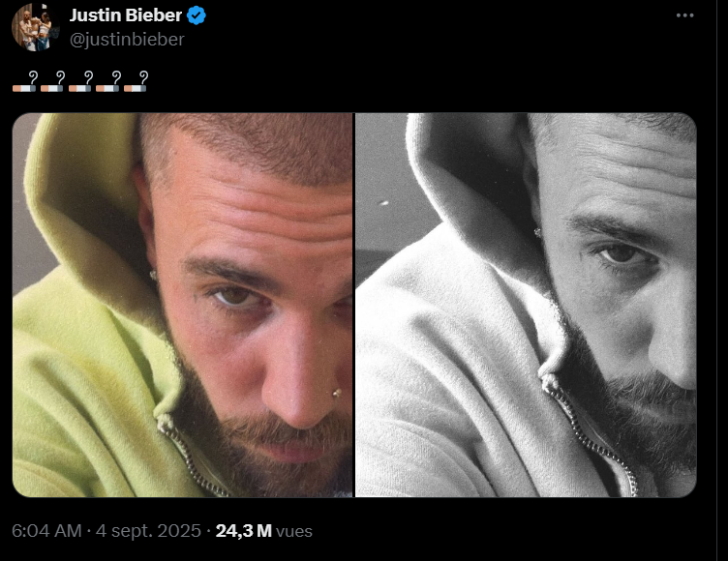Open the black-and-white selfie photo
Image resolution: width=728 pixels, height=561 pixels.
[x=526, y=305]
